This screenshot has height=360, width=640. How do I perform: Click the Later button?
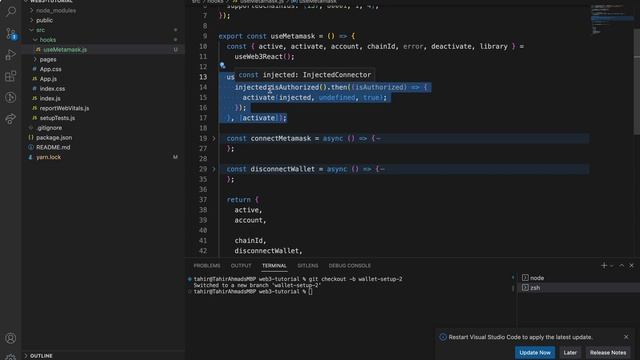[x=570, y=353]
